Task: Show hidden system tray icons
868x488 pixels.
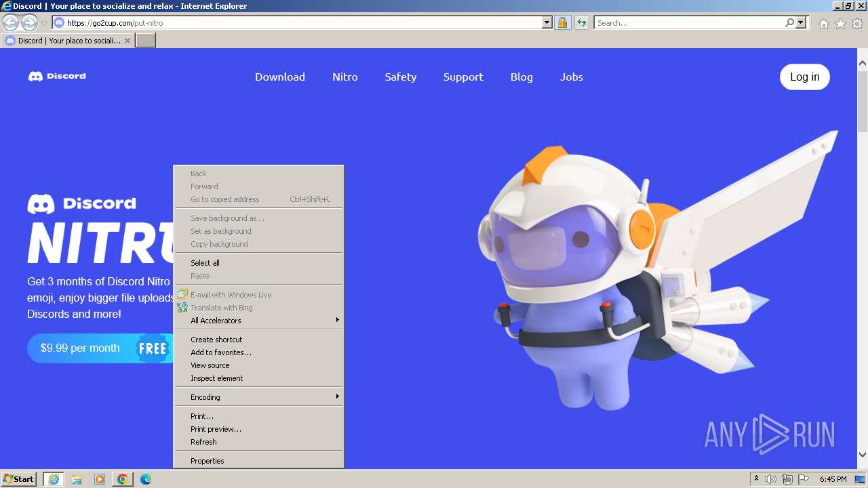Action: 756,479
